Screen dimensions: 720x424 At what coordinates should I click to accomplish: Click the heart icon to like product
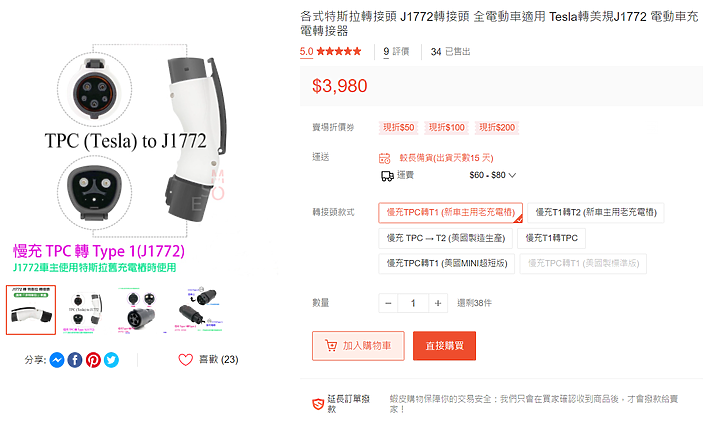[x=186, y=360]
